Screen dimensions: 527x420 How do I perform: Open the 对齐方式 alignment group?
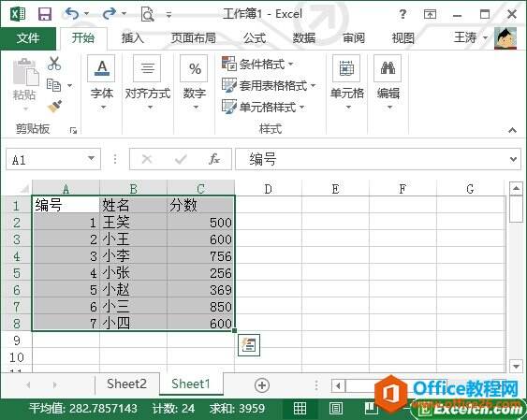(148, 83)
